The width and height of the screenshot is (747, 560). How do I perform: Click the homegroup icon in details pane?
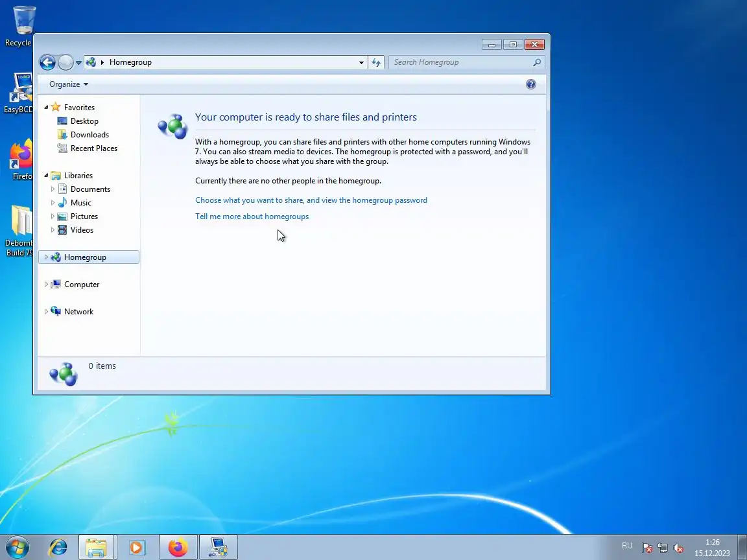[x=64, y=374]
